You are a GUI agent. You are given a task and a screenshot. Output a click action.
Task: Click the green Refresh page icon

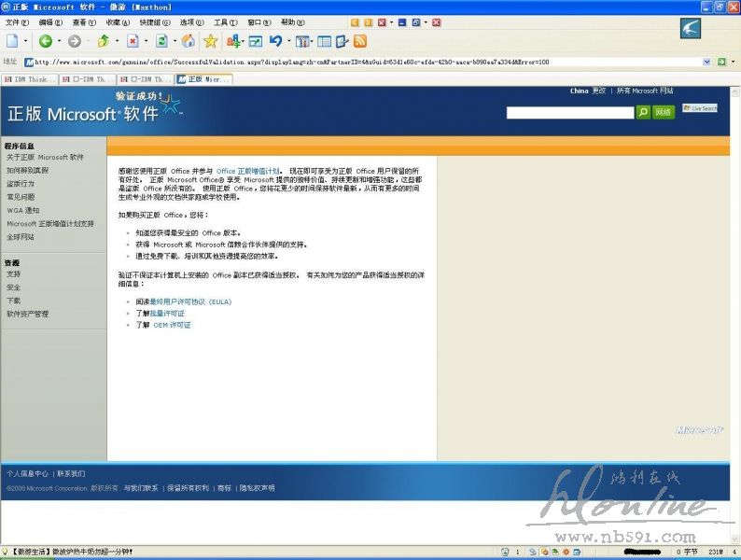coord(161,41)
